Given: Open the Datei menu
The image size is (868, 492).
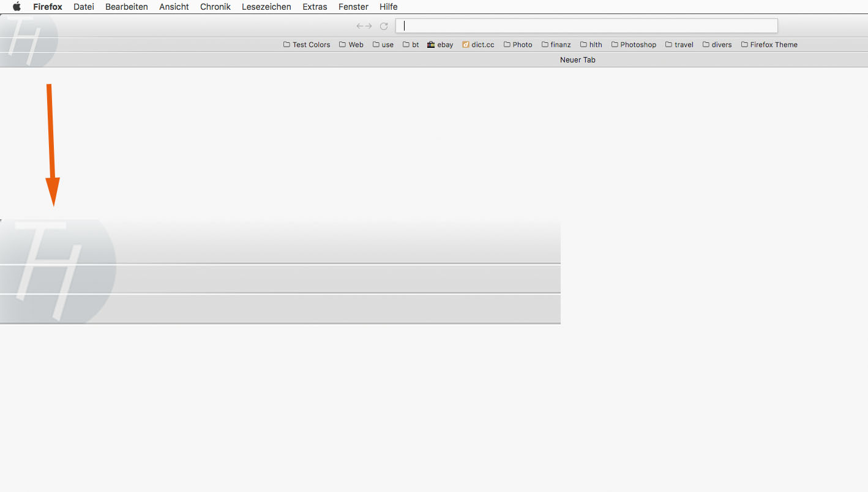Looking at the screenshot, I should coord(84,7).
